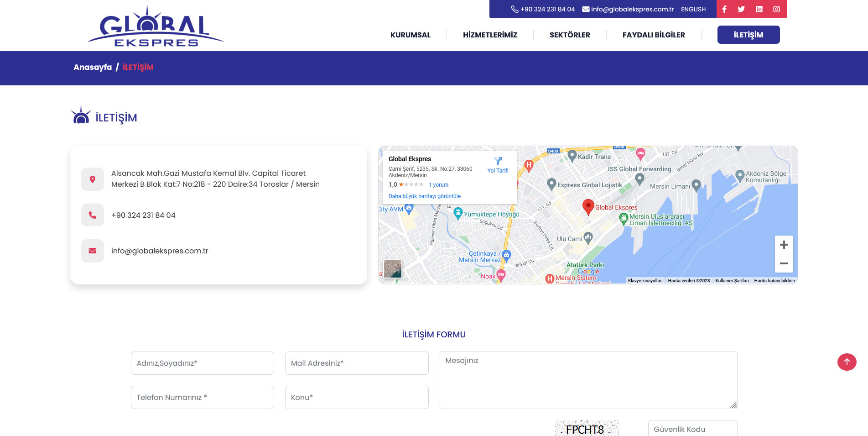This screenshot has height=436, width=868.
Task: Click the Mesajınız text area
Action: [588, 380]
